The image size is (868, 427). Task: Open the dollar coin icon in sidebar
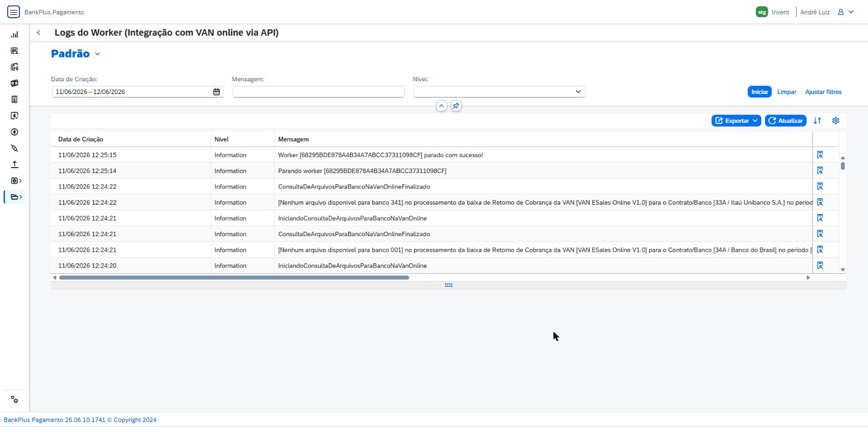click(14, 132)
